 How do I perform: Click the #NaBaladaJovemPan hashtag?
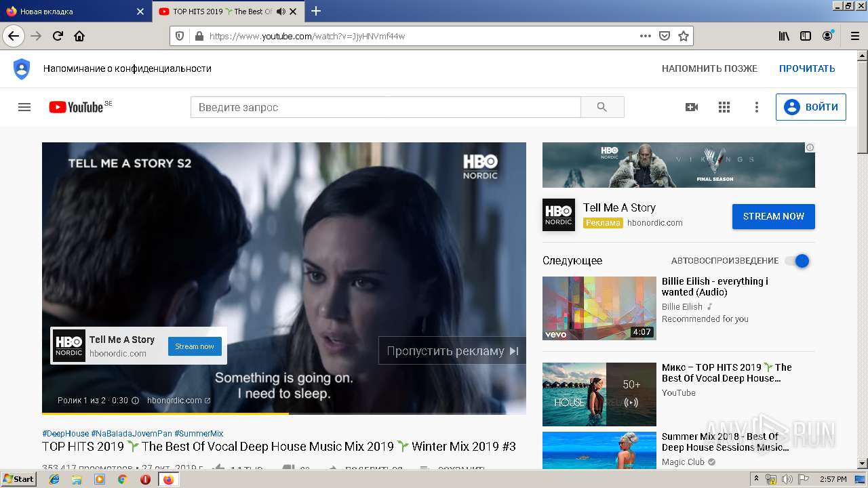pyautogui.click(x=132, y=434)
